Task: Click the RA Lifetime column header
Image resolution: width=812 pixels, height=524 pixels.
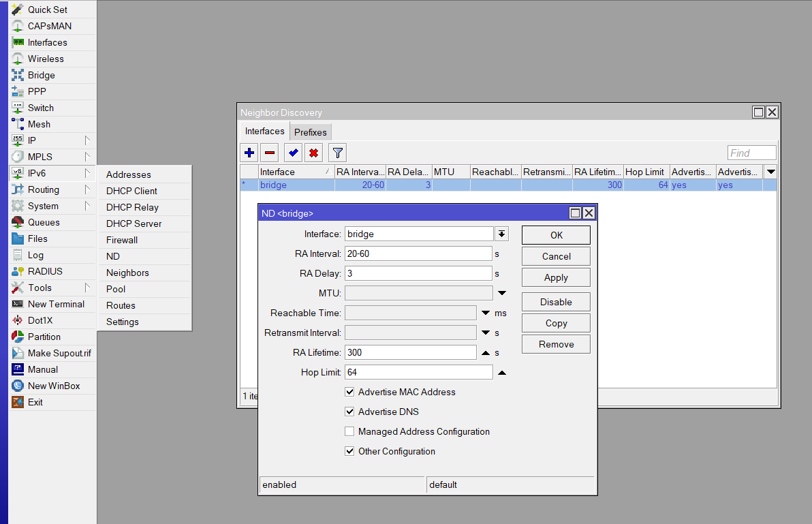Action: [x=597, y=172]
